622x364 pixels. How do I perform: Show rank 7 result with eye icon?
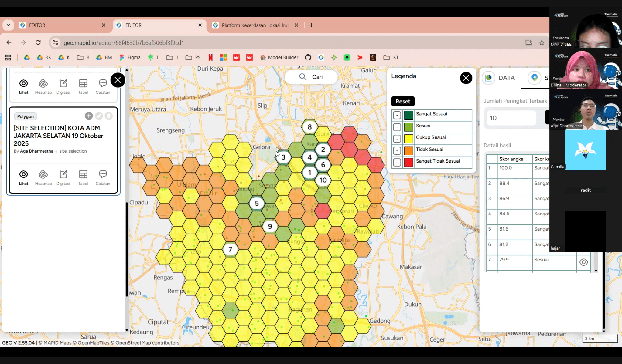pyautogui.click(x=583, y=262)
